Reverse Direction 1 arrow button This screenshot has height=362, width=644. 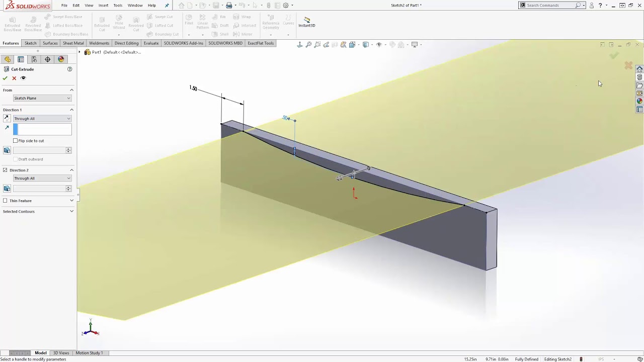click(x=7, y=118)
